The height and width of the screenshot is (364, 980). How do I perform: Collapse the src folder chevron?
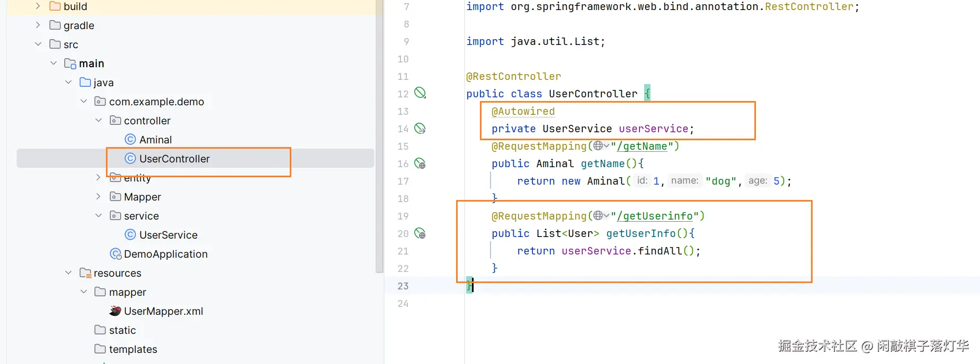38,44
